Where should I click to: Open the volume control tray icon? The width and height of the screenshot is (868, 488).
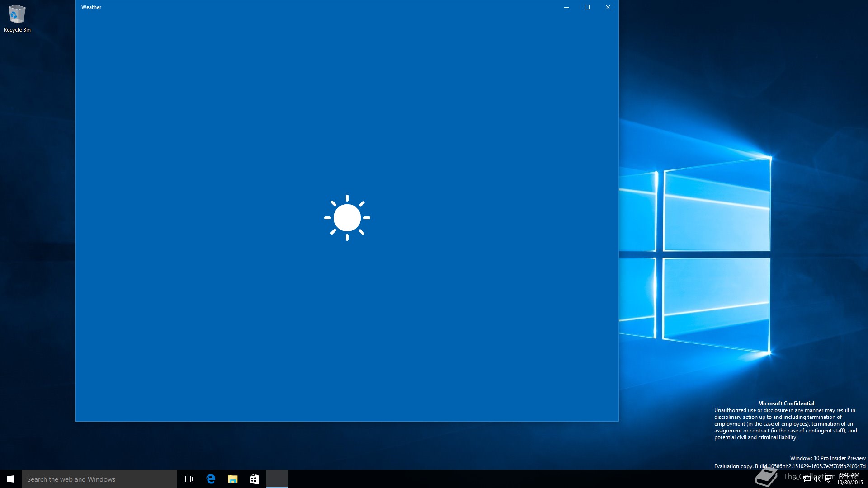tap(817, 479)
